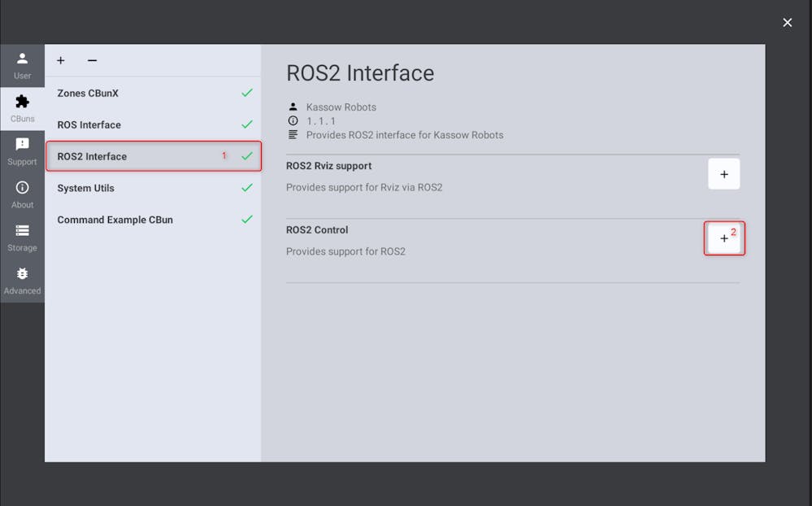Open the Advanced bug icon section
The width and height of the screenshot is (812, 506).
click(22, 281)
